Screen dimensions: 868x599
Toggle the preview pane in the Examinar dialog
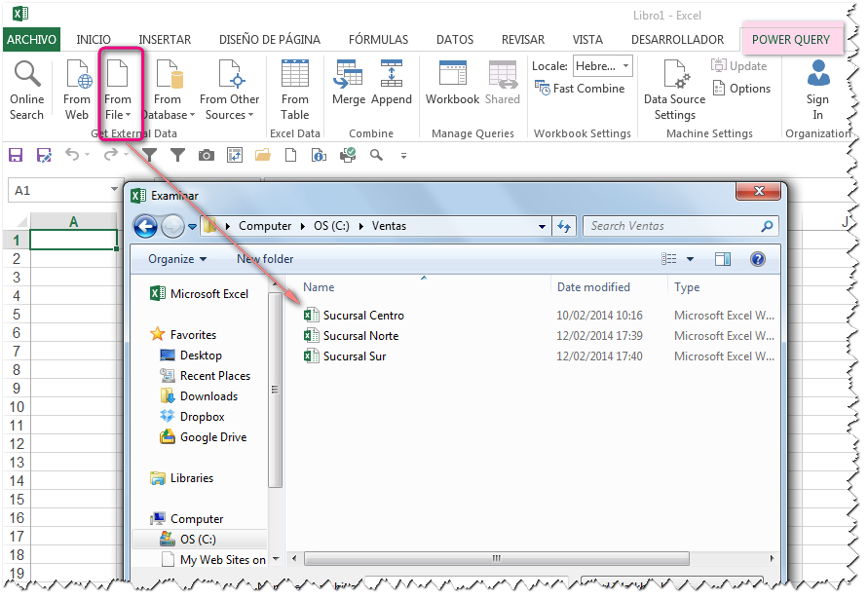(722, 258)
